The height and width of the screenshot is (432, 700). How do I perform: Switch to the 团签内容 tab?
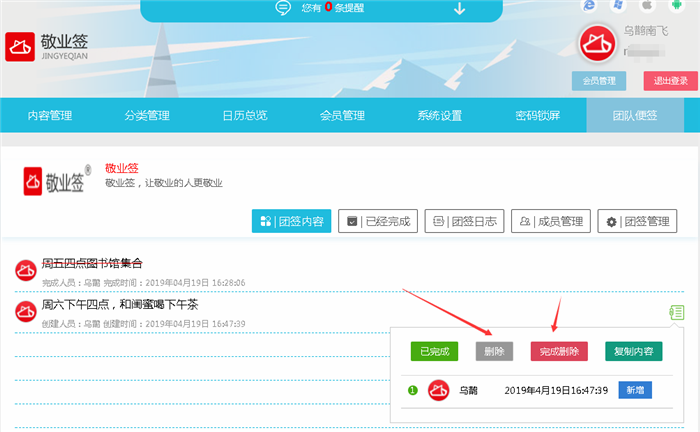(x=292, y=221)
